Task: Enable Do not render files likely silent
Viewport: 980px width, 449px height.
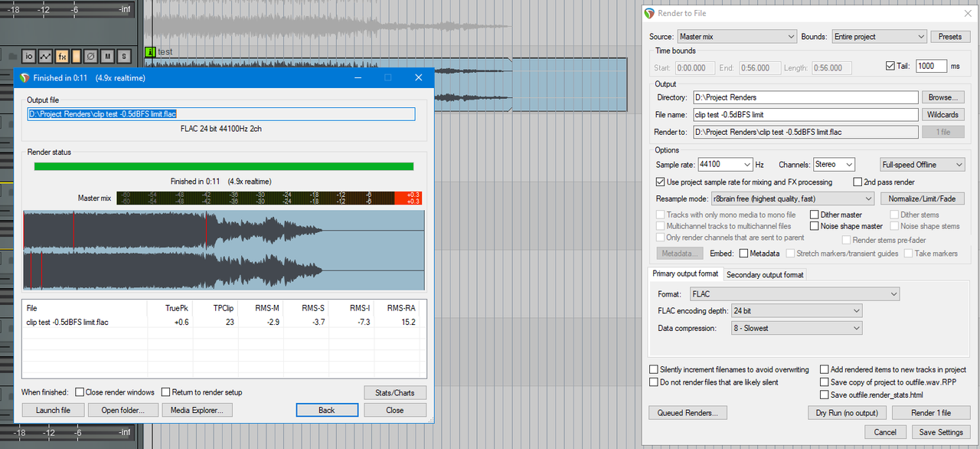Action: (654, 382)
